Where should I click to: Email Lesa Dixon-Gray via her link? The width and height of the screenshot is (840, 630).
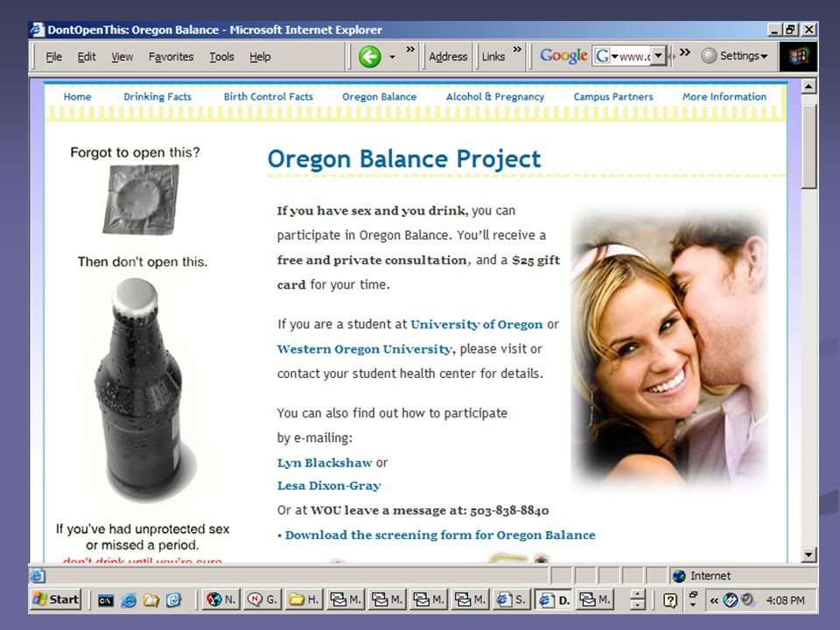(329, 486)
